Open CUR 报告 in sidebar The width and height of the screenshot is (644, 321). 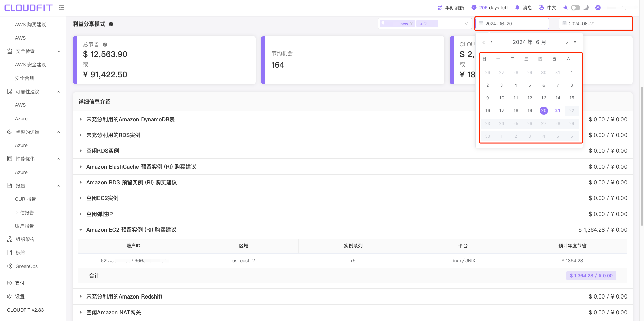pos(26,199)
